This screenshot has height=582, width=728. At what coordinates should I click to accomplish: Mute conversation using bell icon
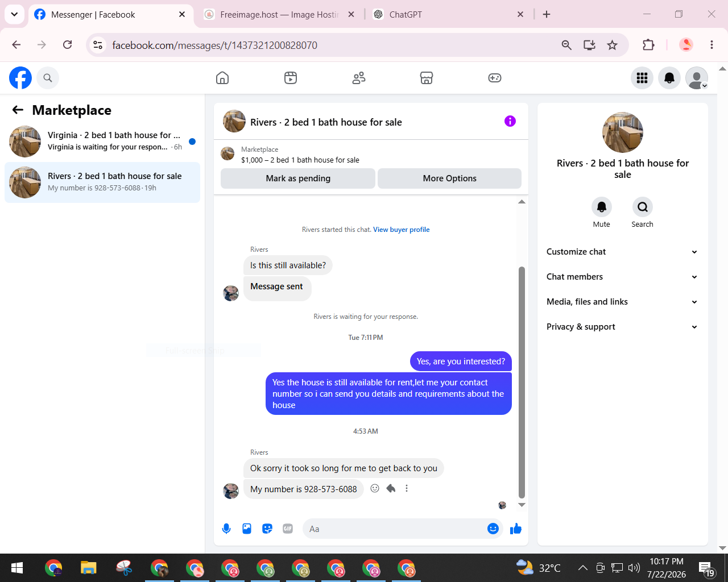tap(602, 207)
